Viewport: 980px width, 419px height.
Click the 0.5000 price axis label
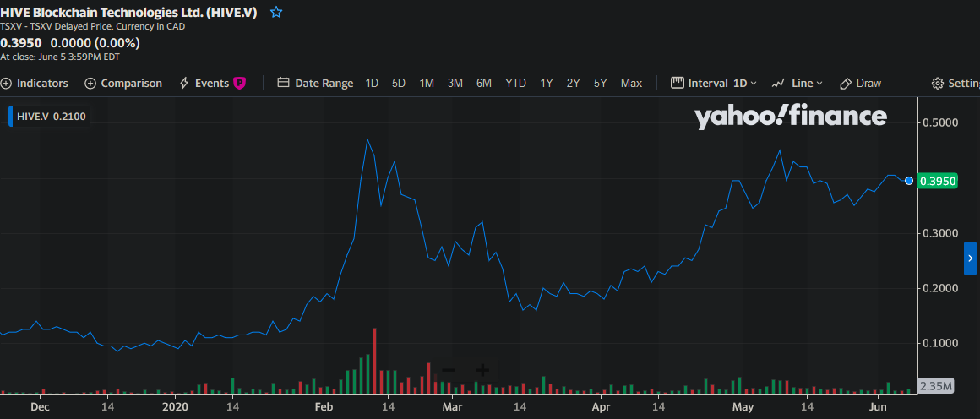point(939,122)
